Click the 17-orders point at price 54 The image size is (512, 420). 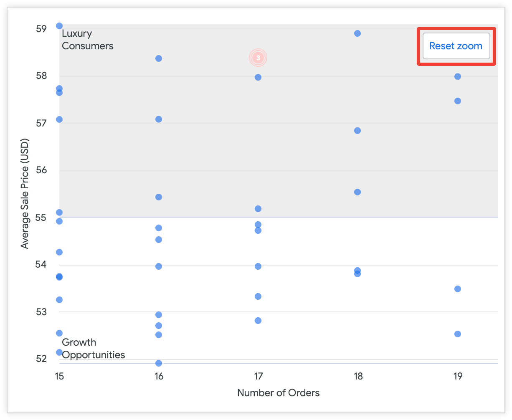coord(258,266)
